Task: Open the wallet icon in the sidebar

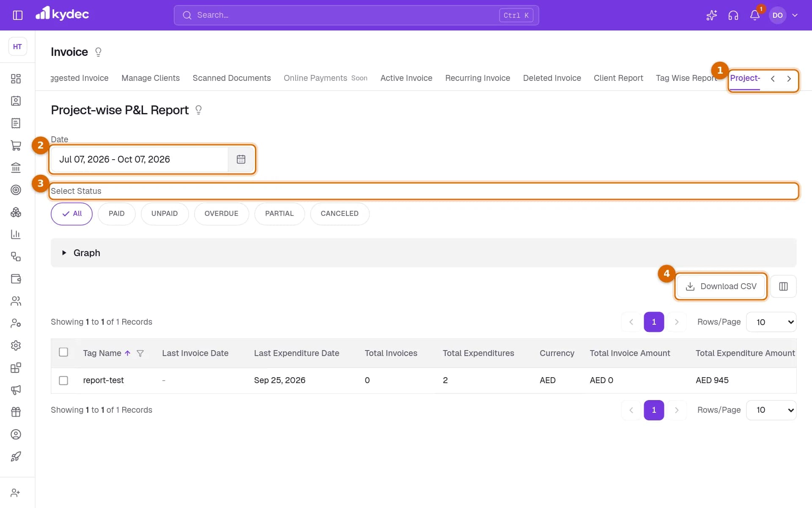Action: coord(16,279)
